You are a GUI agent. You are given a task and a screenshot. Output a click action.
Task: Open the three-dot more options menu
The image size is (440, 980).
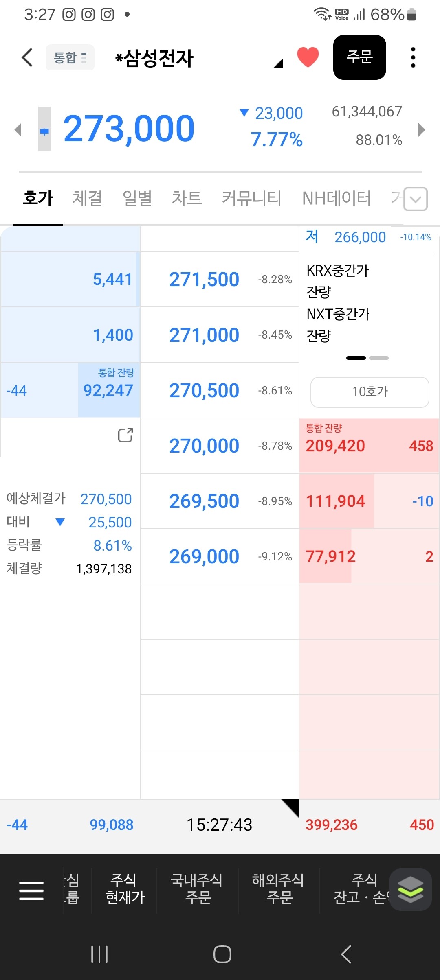click(413, 57)
